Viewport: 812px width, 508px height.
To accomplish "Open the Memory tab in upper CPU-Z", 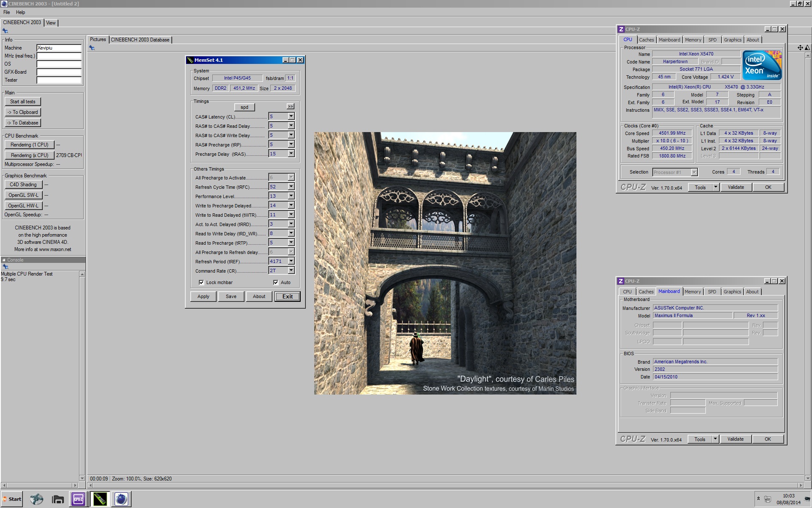I will pos(693,40).
